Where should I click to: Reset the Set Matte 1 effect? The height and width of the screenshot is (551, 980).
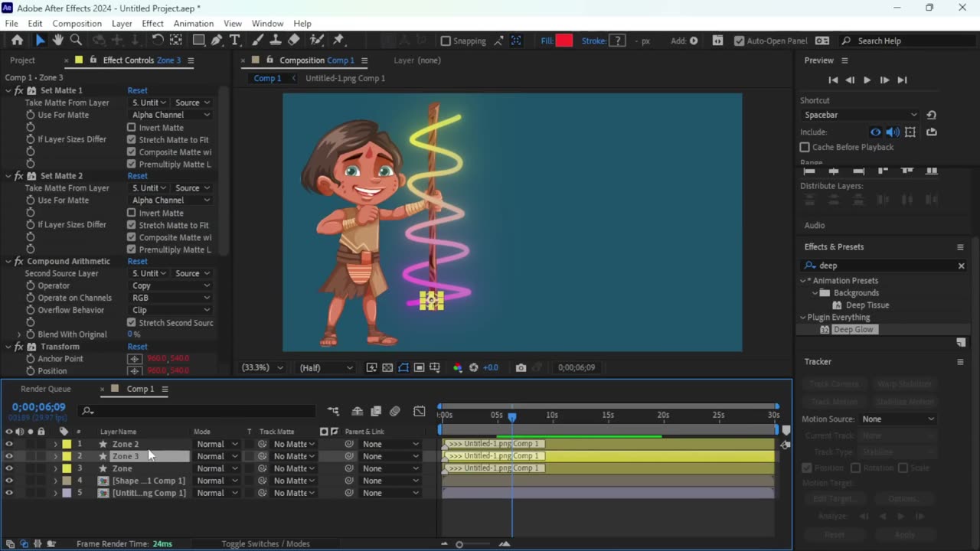(137, 90)
